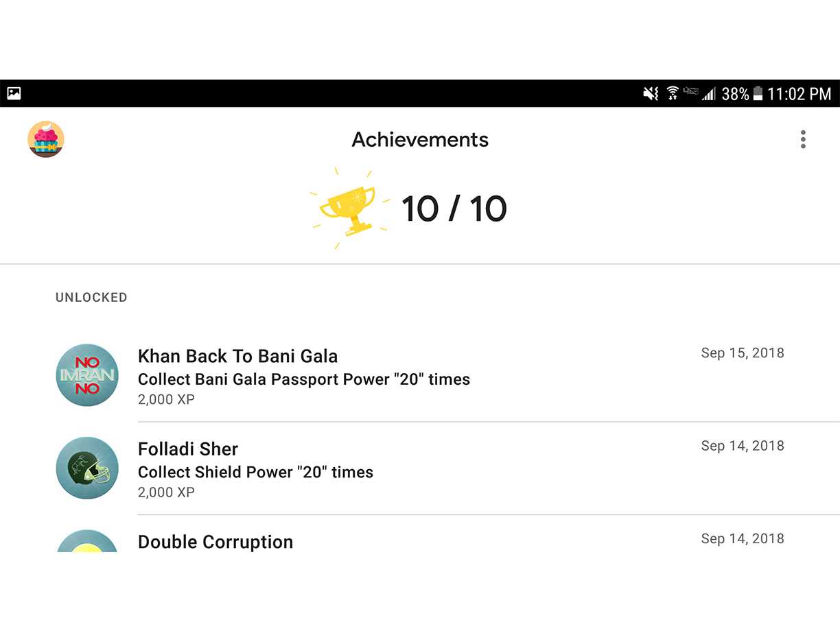840x631 pixels.
Task: Tap the 11:02 PM clock
Action: (x=799, y=94)
